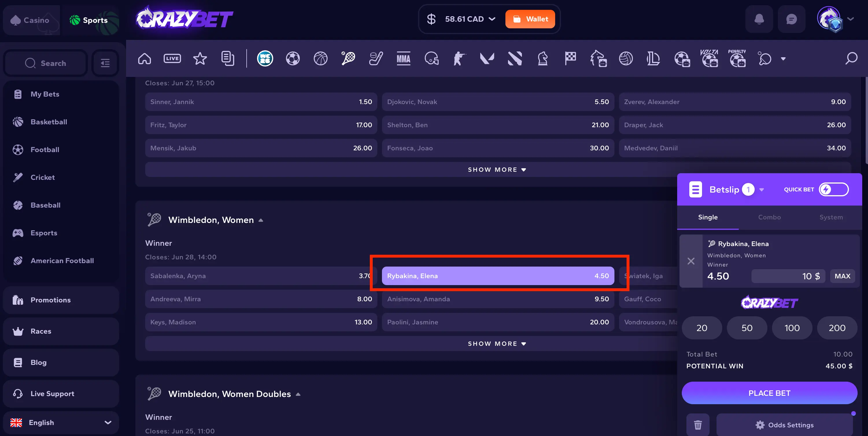868x436 pixels.
Task: Select the MMA sport icon
Action: [x=404, y=59]
